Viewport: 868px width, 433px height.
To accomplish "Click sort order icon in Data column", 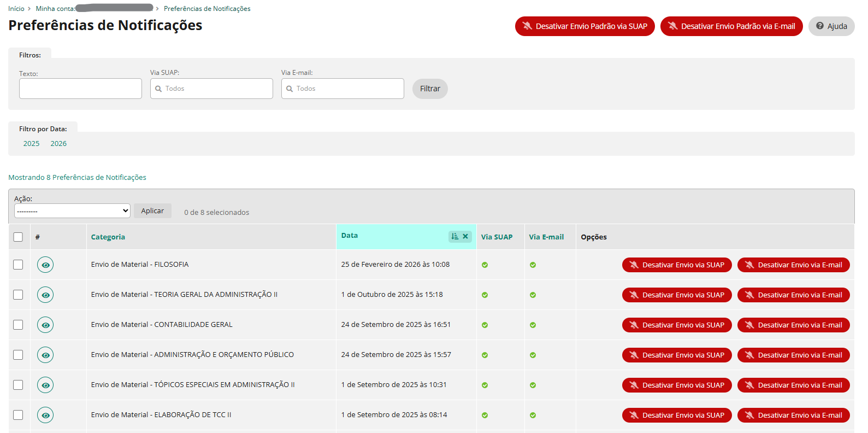I will coord(455,236).
